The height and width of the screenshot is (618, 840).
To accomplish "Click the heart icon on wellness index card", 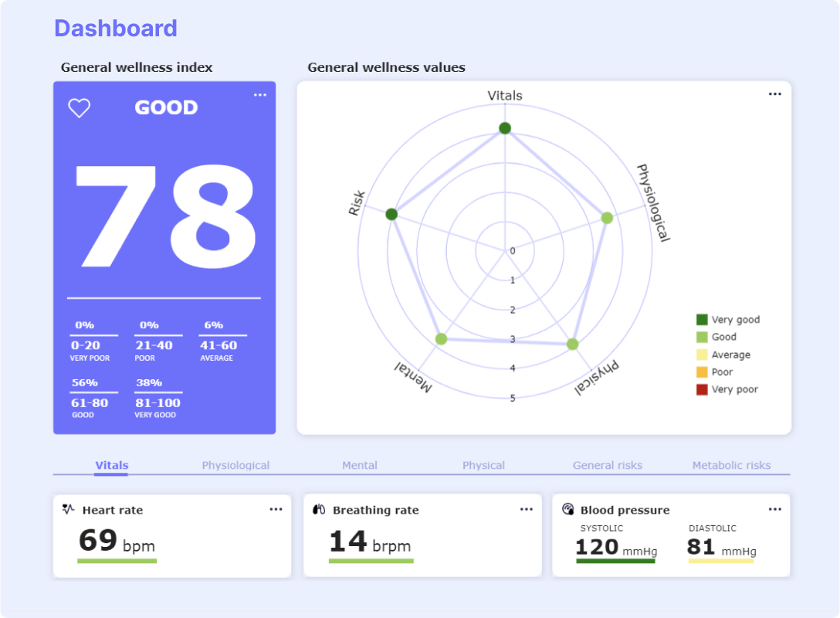I will click(x=80, y=108).
